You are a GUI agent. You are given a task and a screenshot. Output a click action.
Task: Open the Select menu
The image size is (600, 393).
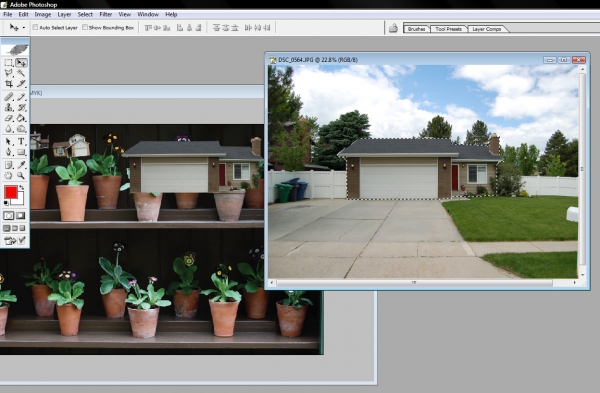coord(85,15)
